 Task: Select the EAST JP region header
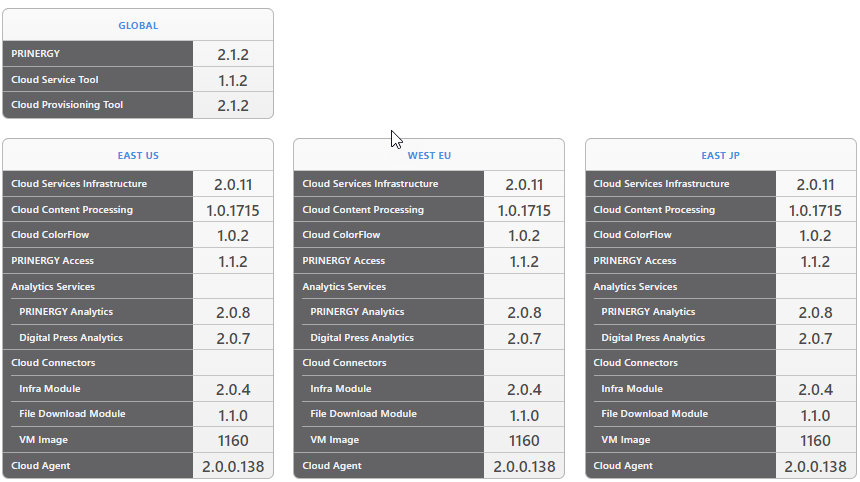720,155
